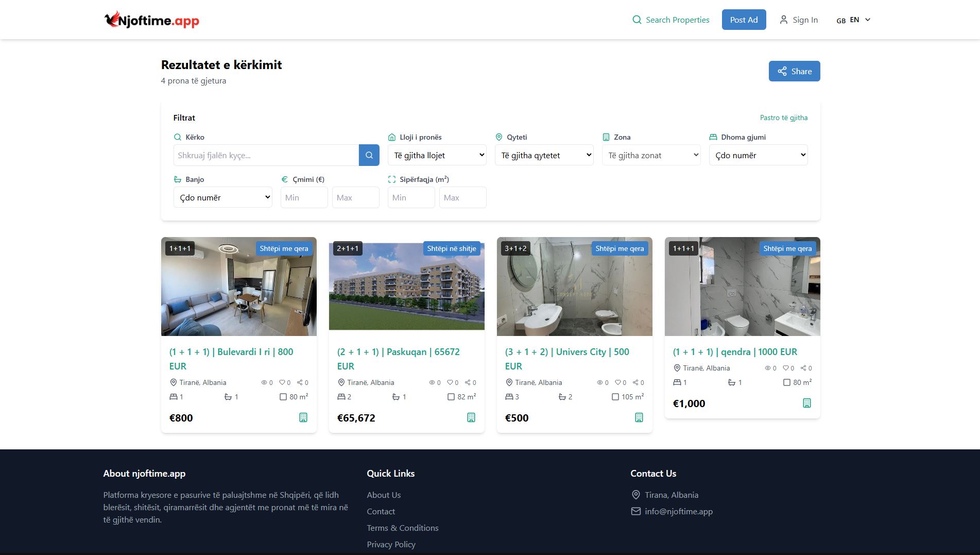This screenshot has height=555, width=980.
Task: Click the location pin beside Tirana, Albania in footer
Action: (x=635, y=494)
